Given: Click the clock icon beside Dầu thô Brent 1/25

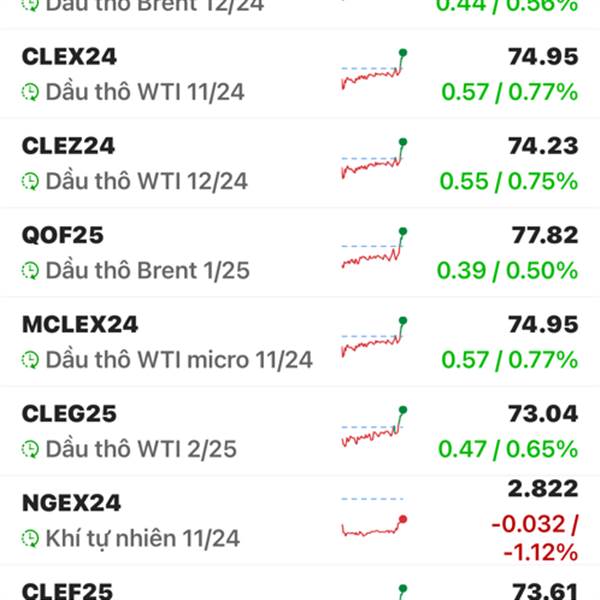Looking at the screenshot, I should pos(30,271).
